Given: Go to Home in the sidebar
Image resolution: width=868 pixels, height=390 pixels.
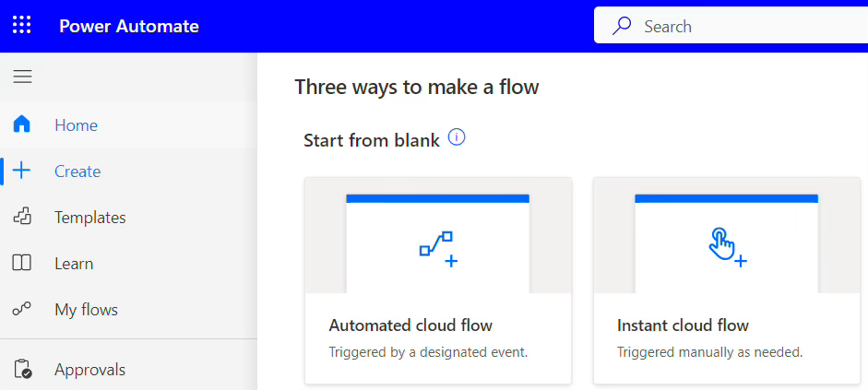Looking at the screenshot, I should (76, 125).
